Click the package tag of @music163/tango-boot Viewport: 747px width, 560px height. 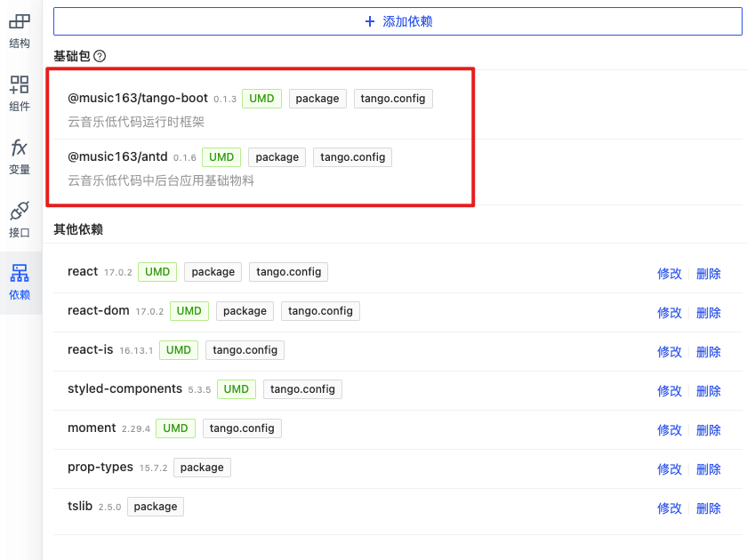click(317, 99)
